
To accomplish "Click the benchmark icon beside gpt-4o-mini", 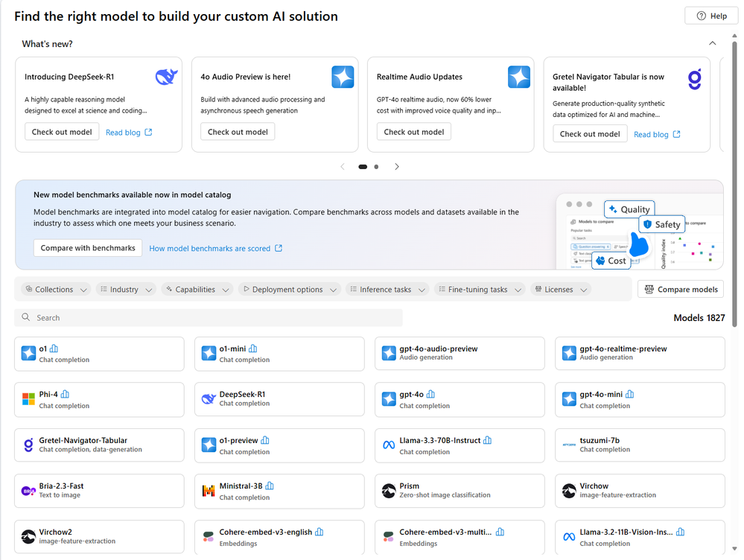I will point(629,395).
